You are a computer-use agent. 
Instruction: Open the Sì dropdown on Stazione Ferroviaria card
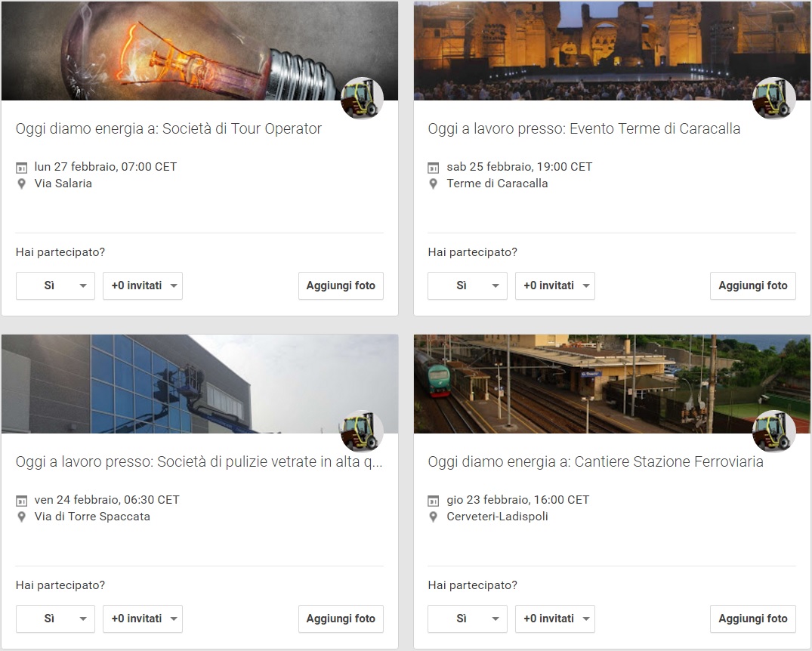[x=467, y=619]
